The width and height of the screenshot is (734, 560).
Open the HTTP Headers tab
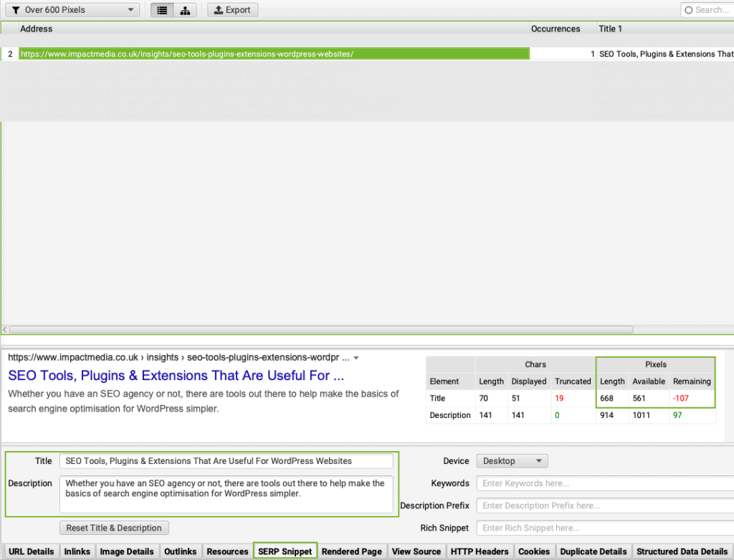[480, 551]
